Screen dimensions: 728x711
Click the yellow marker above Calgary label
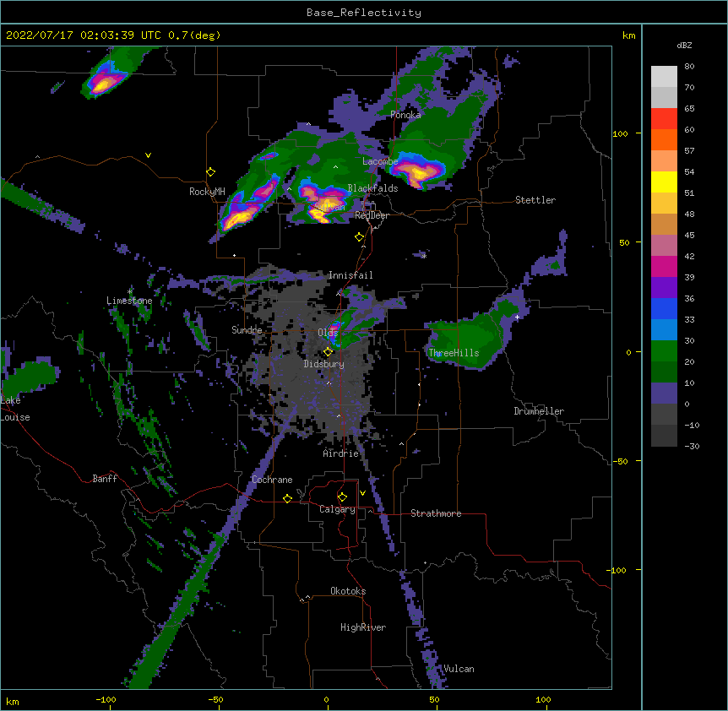[x=342, y=497]
